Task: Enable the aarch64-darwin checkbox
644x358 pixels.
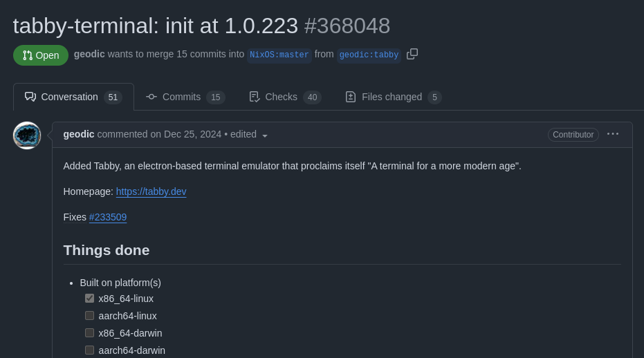Action: click(89, 350)
